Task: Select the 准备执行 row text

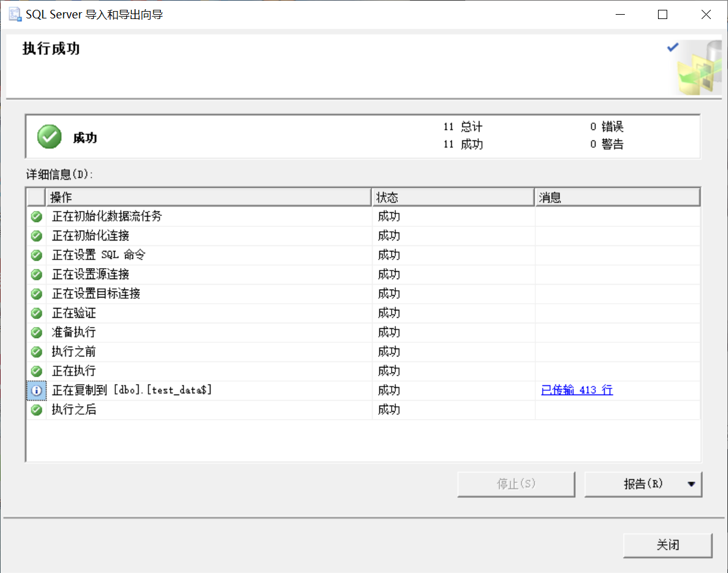Action: [x=74, y=332]
